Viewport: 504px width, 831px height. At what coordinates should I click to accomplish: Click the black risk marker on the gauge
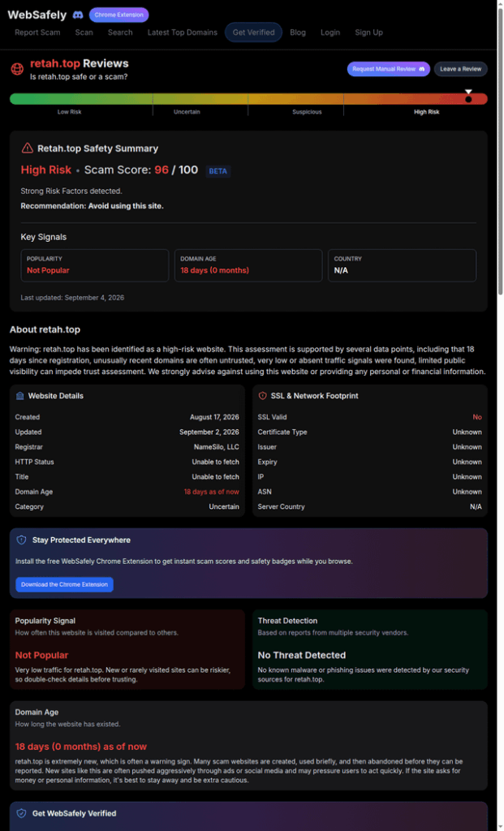tap(468, 99)
